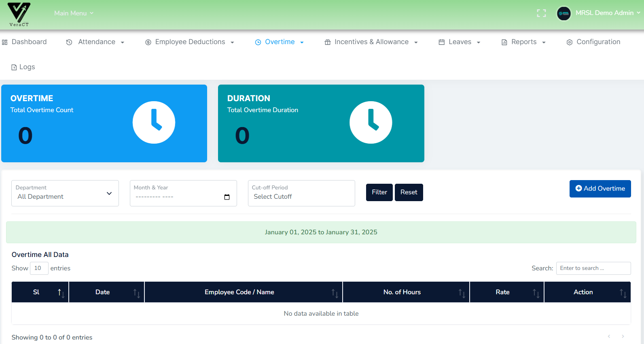Click the Add Overtime button

coord(600,189)
